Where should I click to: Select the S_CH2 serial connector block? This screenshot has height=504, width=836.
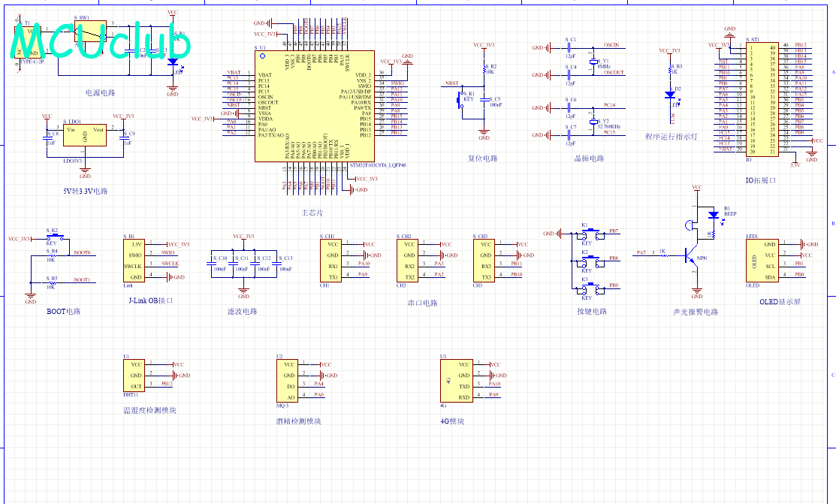click(x=407, y=261)
